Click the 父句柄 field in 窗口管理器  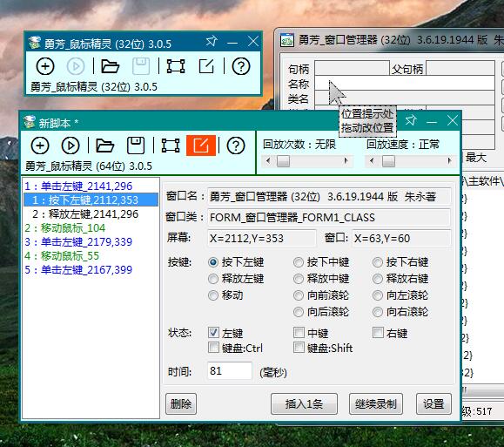coord(460,69)
